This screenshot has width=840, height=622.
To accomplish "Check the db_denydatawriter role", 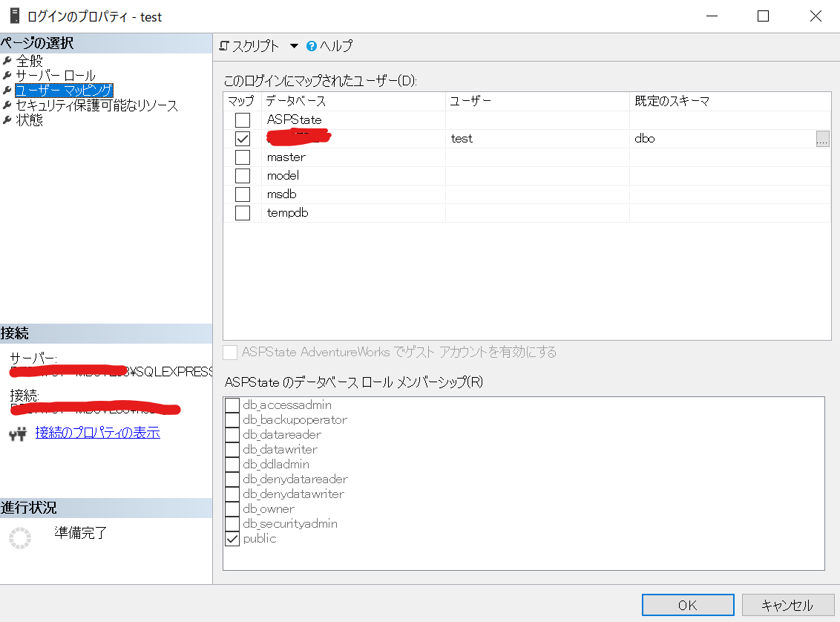I will click(x=232, y=494).
